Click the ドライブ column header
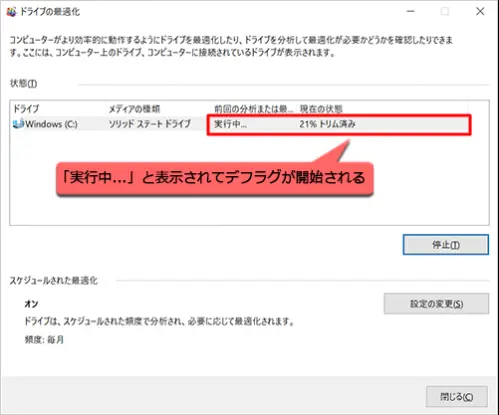 26,109
